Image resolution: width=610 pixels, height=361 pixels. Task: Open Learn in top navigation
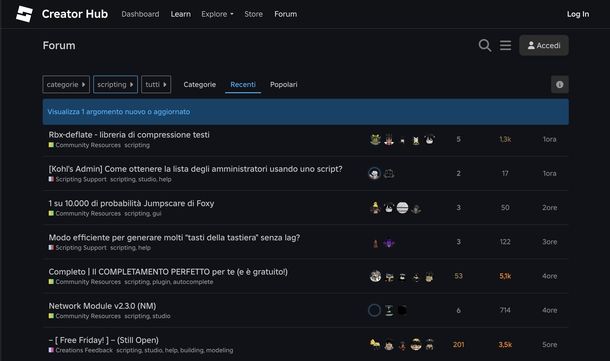[x=181, y=14]
